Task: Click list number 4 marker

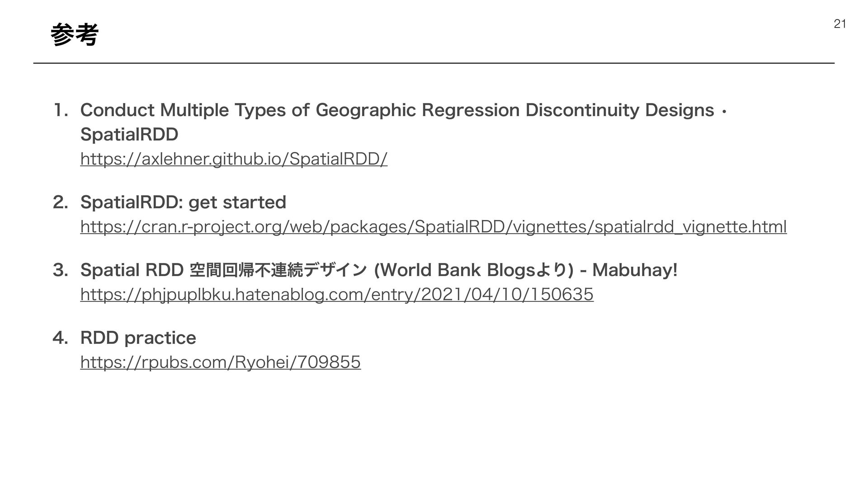Action: (x=60, y=338)
